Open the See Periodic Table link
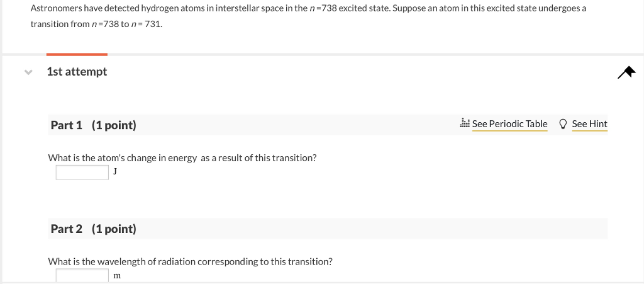This screenshot has width=644, height=284. pyautogui.click(x=509, y=124)
